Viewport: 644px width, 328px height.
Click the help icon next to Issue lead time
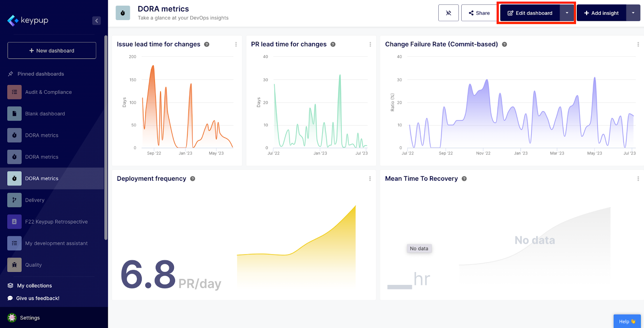point(206,44)
